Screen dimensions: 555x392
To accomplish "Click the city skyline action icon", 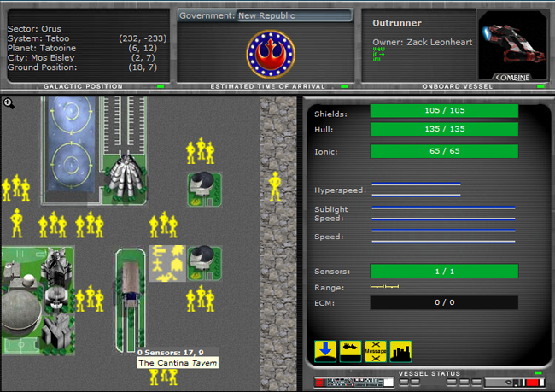I will 400,351.
